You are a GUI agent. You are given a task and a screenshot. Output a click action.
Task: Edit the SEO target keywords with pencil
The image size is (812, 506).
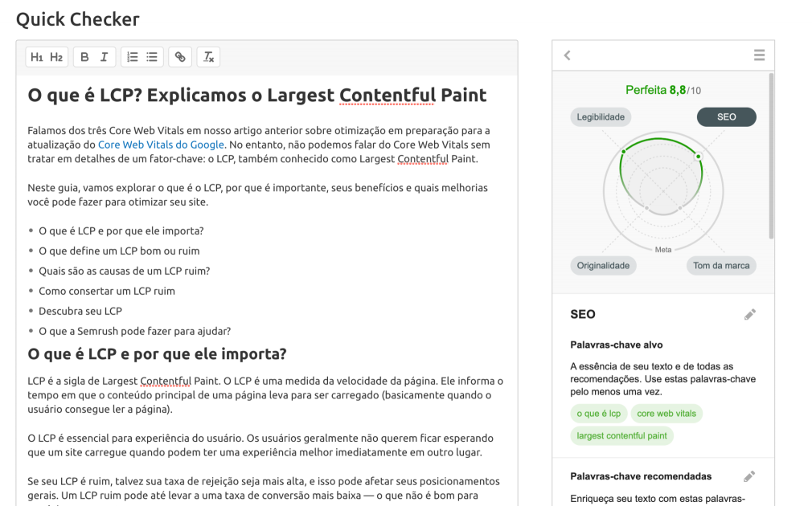[x=750, y=315]
